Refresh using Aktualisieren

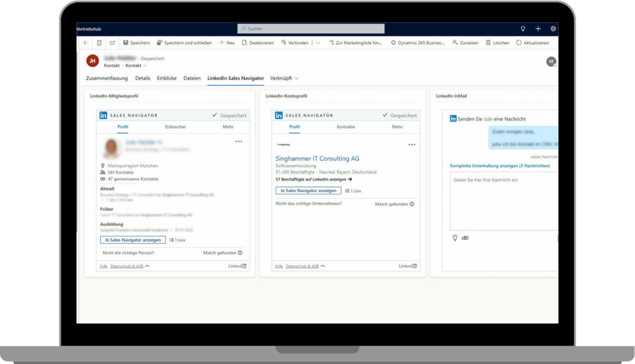(x=533, y=43)
